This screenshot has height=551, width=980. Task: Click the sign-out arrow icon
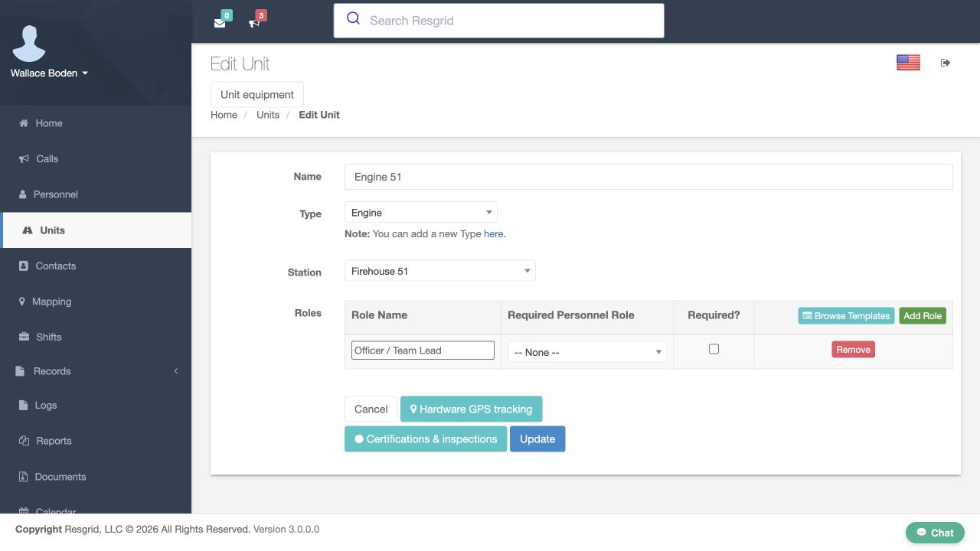946,63
